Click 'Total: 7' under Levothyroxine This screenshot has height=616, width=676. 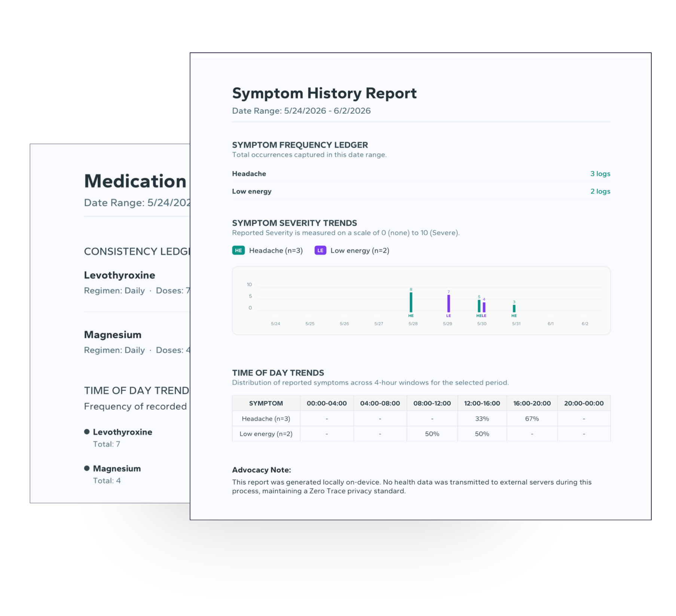click(x=107, y=444)
